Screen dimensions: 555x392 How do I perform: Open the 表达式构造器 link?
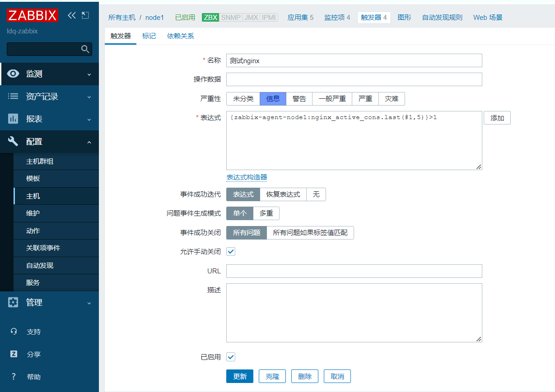247,177
